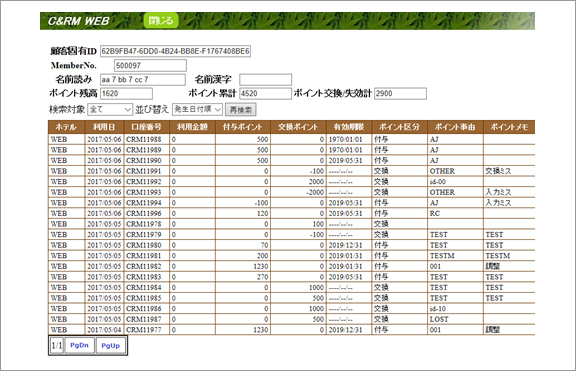
Task: Click the 有効期限 column header
Action: (x=349, y=127)
